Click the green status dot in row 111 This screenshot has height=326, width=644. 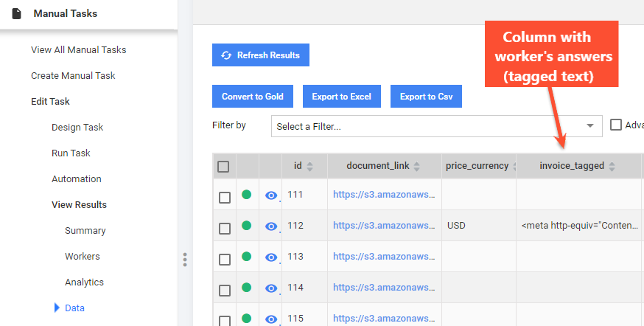tap(246, 195)
